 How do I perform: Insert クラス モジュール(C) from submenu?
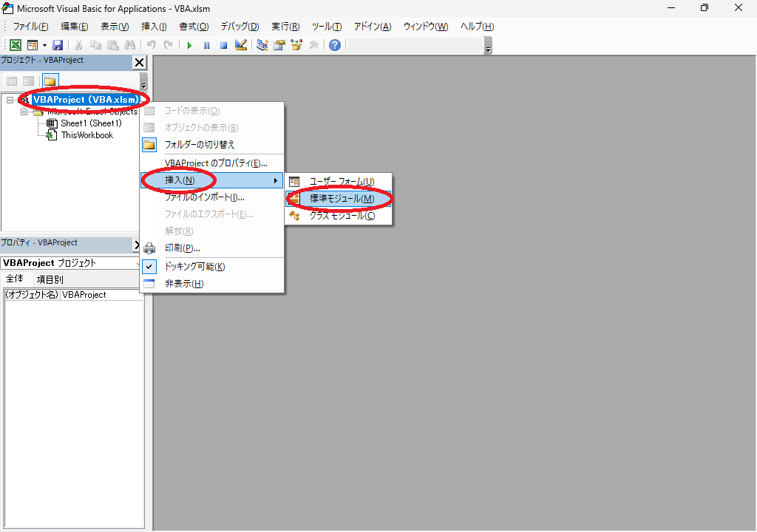pyautogui.click(x=339, y=215)
